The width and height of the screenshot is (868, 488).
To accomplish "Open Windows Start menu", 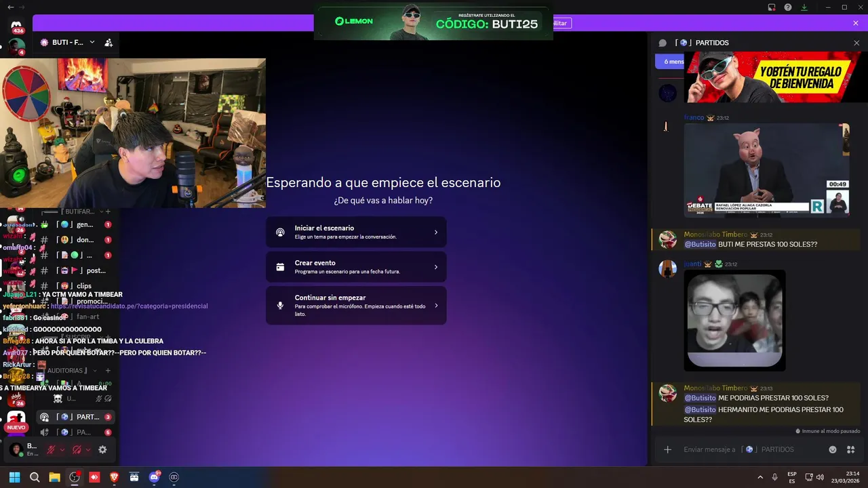I will pyautogui.click(x=14, y=477).
